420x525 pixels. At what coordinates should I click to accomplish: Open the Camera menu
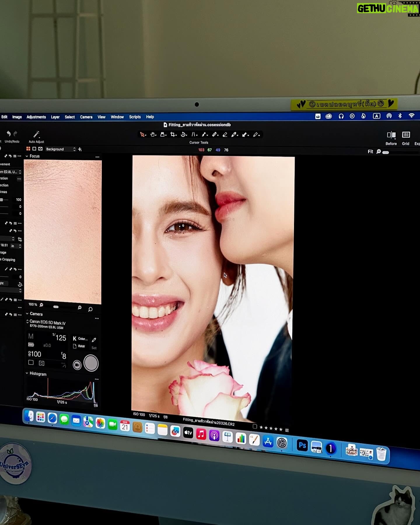click(x=86, y=117)
